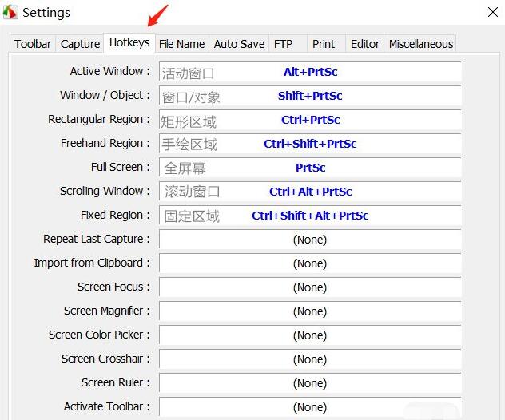Click the Active Window hotkey field
505x420 pixels.
point(310,73)
